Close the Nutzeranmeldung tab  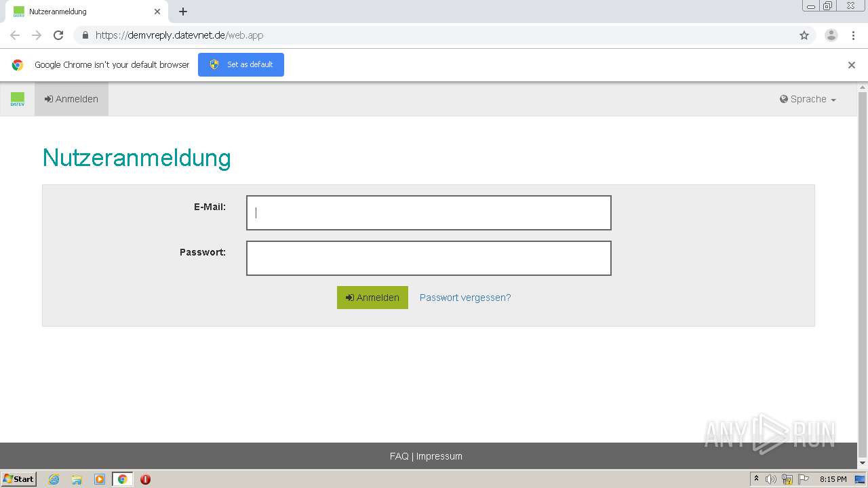157,12
